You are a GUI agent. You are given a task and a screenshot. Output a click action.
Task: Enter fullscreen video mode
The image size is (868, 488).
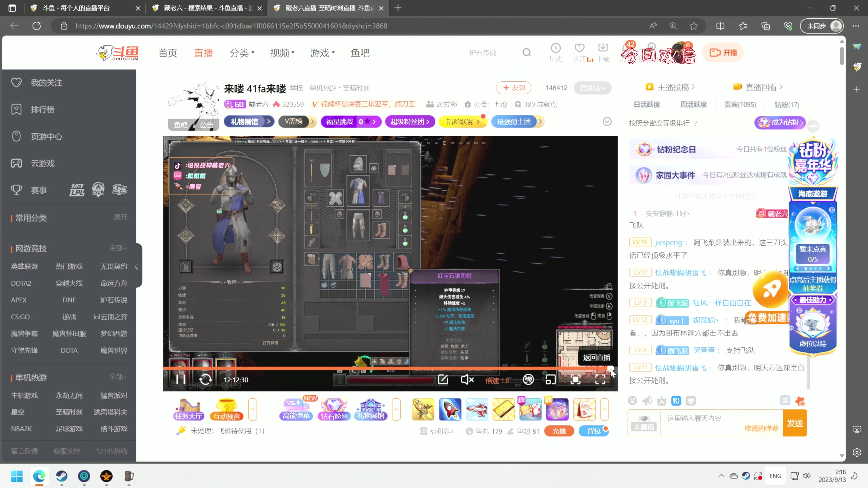click(600, 380)
